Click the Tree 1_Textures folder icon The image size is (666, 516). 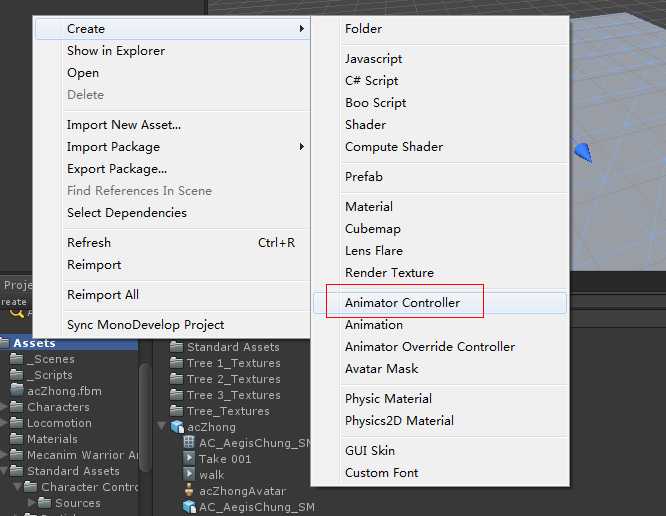[176, 363]
